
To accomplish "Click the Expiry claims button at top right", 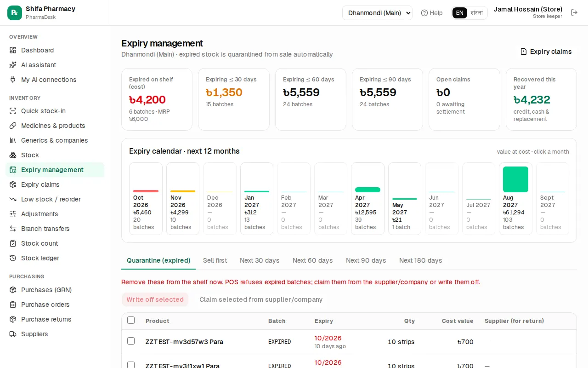I will pos(546,52).
